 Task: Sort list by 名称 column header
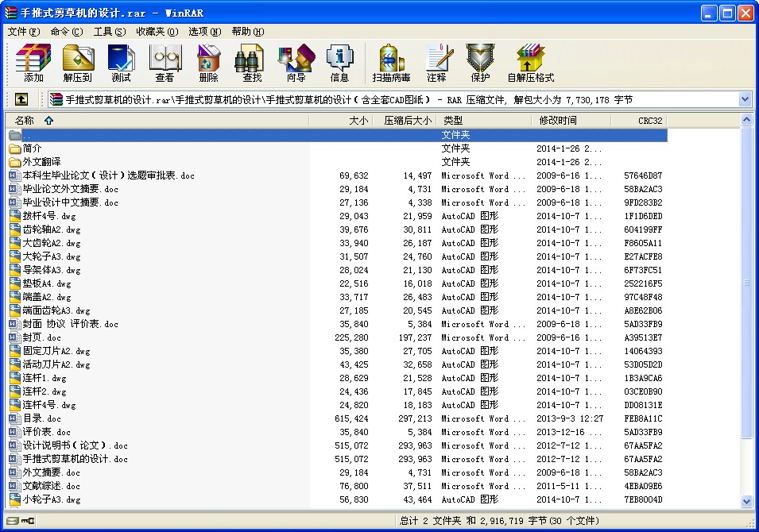(x=25, y=121)
